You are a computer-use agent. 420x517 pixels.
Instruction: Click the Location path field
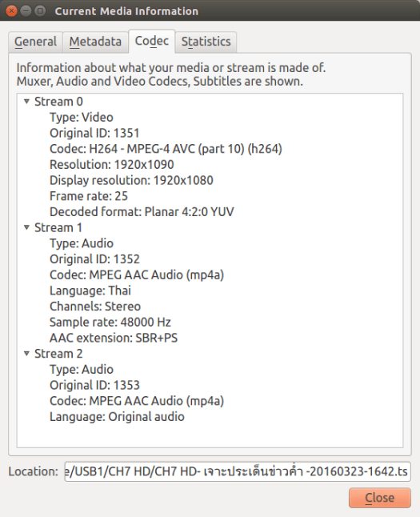pyautogui.click(x=238, y=471)
